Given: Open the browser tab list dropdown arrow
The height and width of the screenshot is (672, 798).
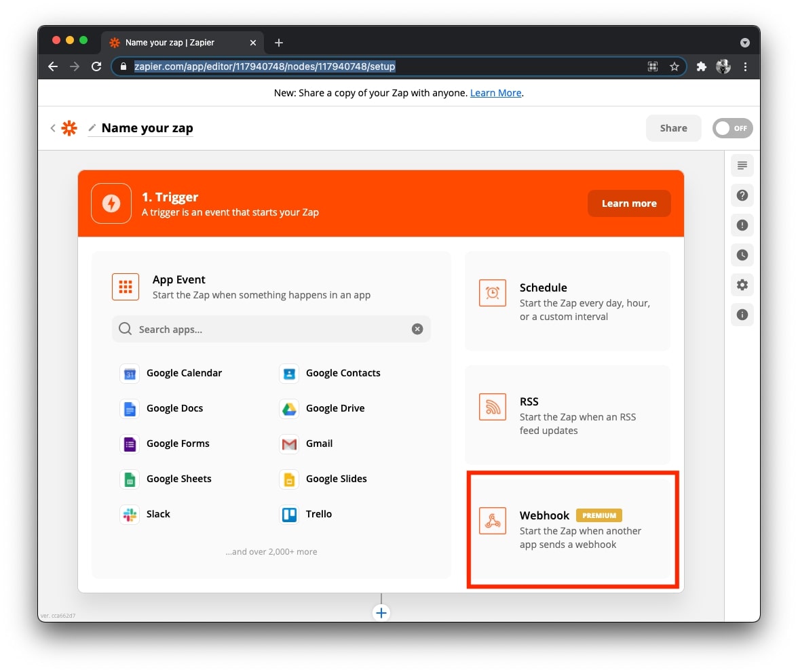Looking at the screenshot, I should (744, 43).
